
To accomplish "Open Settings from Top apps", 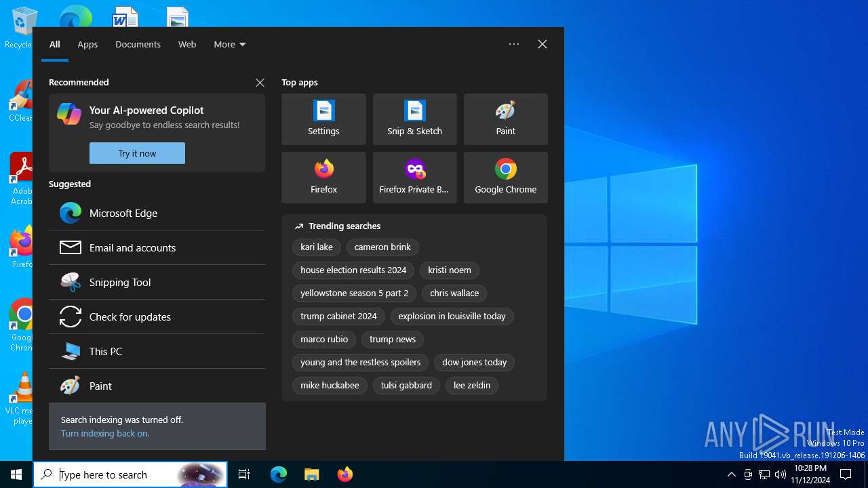I will point(323,119).
